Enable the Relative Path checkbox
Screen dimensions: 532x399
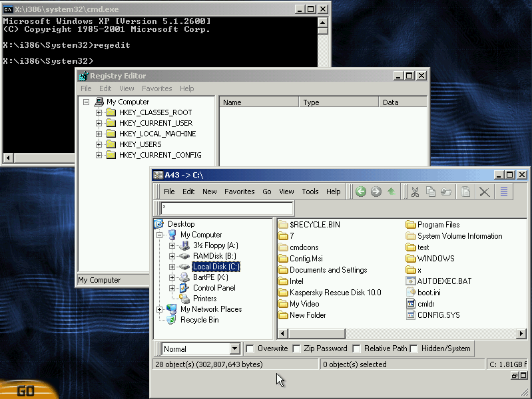click(x=356, y=348)
